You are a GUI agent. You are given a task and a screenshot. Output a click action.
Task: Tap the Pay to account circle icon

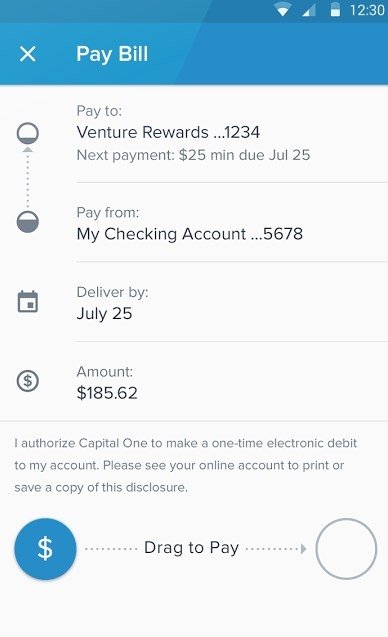point(28,133)
